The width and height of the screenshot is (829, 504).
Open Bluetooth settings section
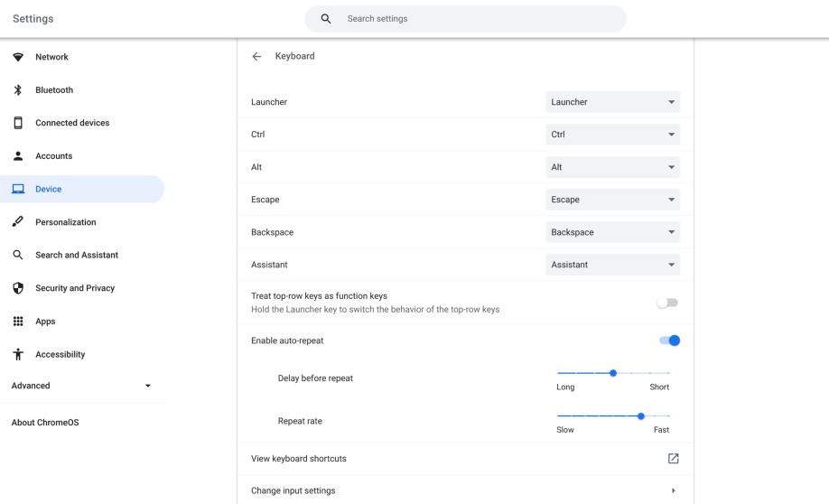pos(54,90)
